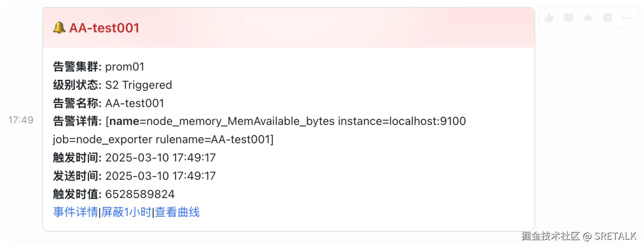Open the more options ellipsis menu
Image resolution: width=644 pixels, height=249 pixels.
pos(627,18)
